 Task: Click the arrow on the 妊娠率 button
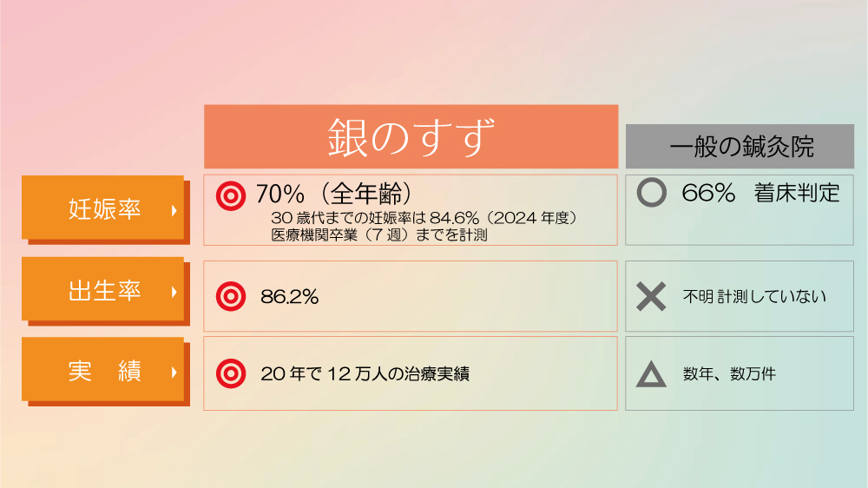(174, 209)
